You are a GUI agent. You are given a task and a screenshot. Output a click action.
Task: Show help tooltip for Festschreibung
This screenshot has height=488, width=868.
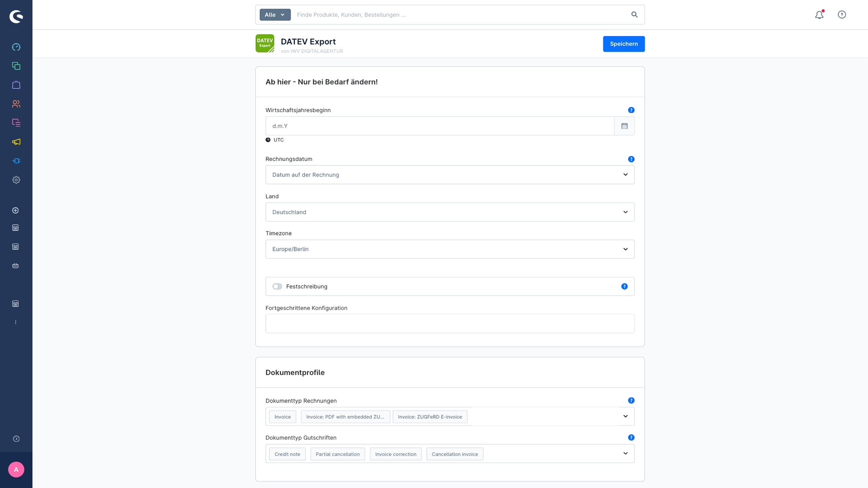click(x=624, y=286)
